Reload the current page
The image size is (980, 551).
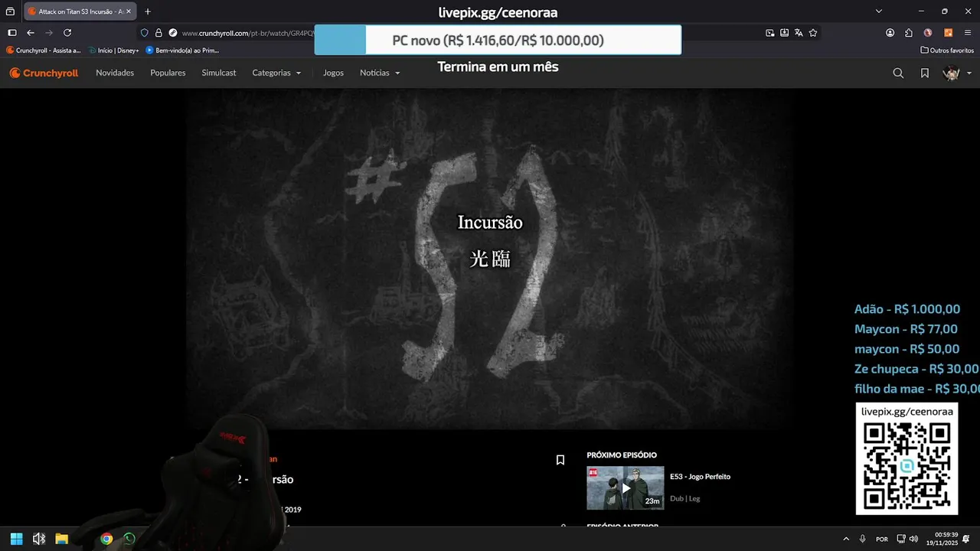click(67, 33)
